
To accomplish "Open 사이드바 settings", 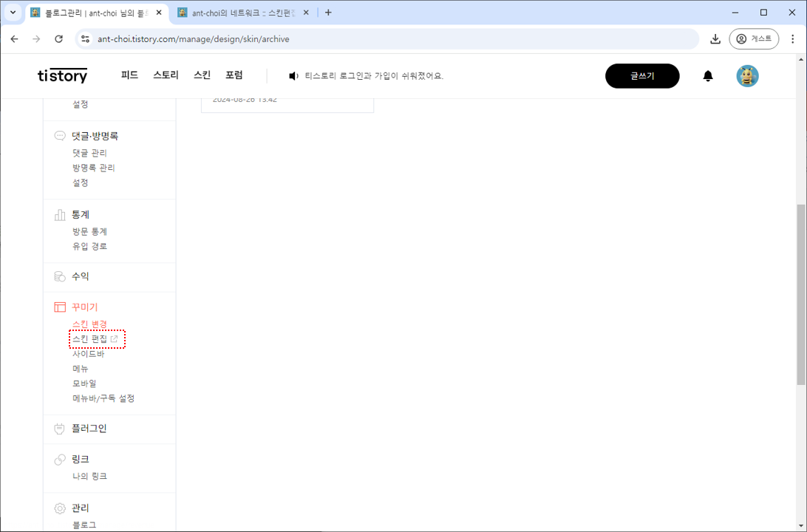I will [88, 354].
